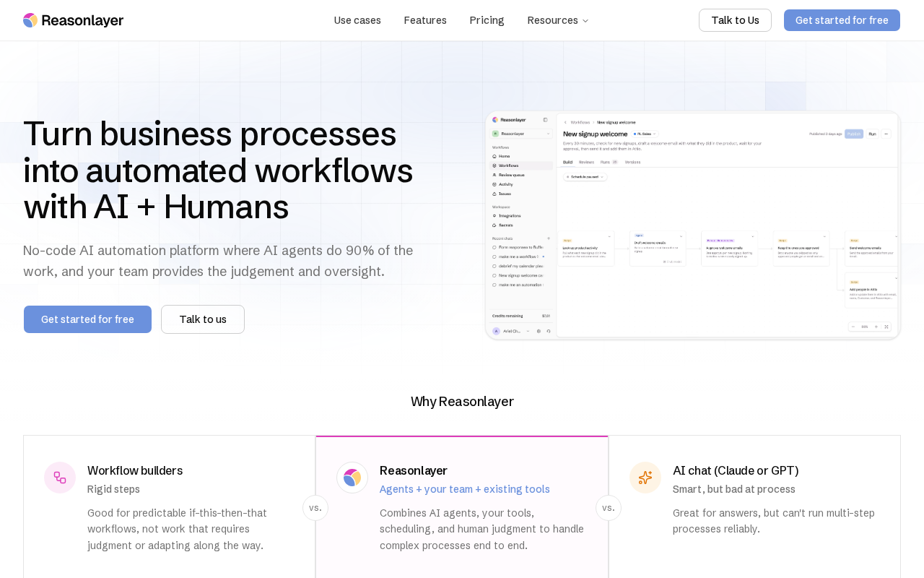Click Agents + your team + existing tools

coord(465,489)
